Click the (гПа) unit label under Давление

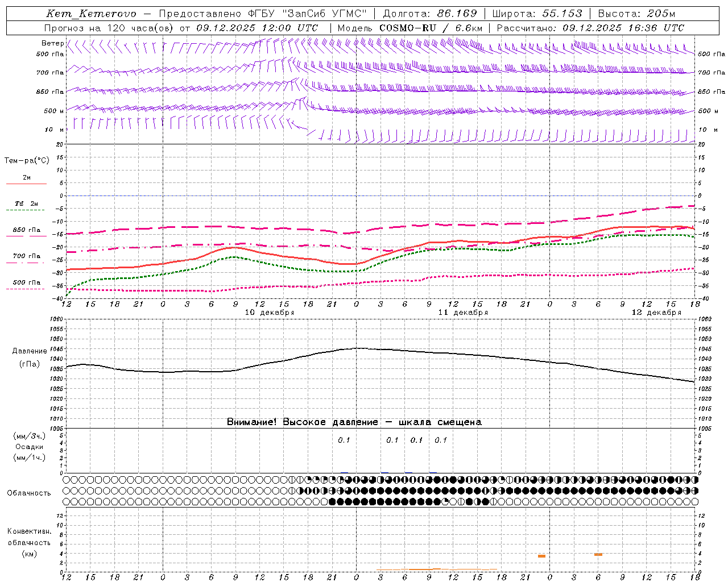[30, 364]
